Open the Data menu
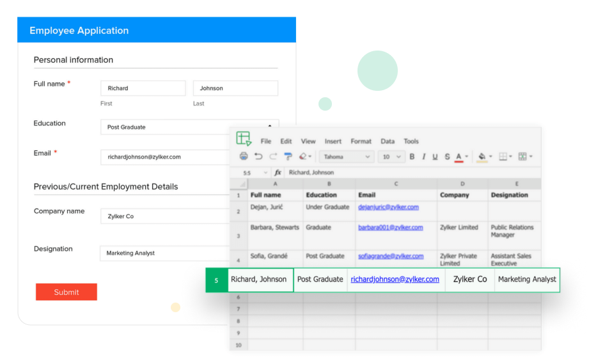This screenshot has height=364, width=589. [x=388, y=141]
